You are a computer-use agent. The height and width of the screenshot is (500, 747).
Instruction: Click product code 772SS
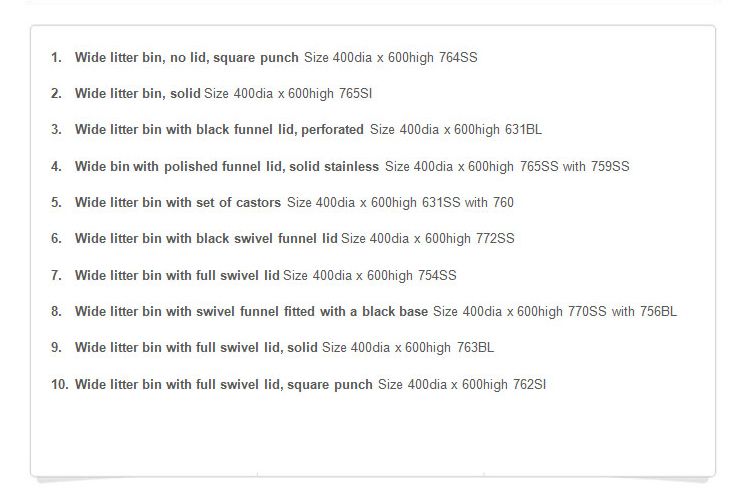pyautogui.click(x=495, y=238)
